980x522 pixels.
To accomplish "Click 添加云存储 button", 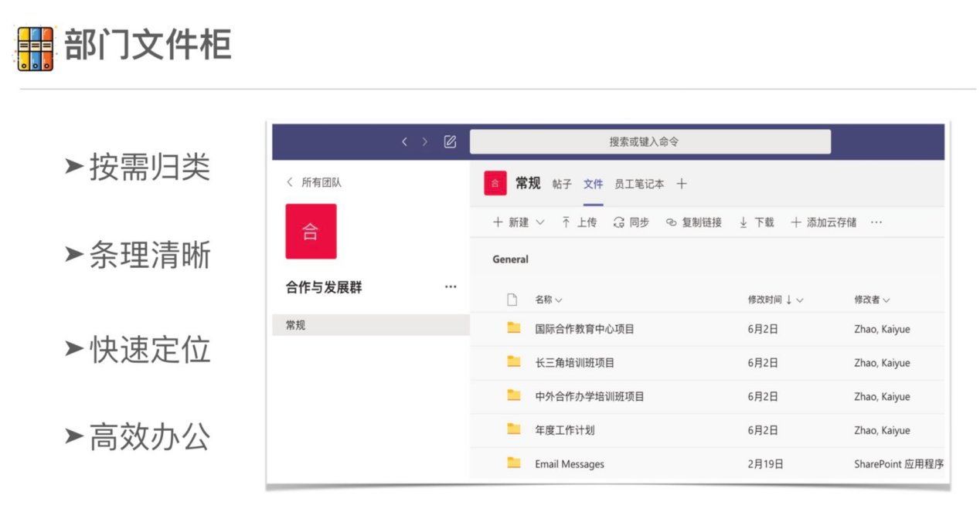I will click(823, 222).
